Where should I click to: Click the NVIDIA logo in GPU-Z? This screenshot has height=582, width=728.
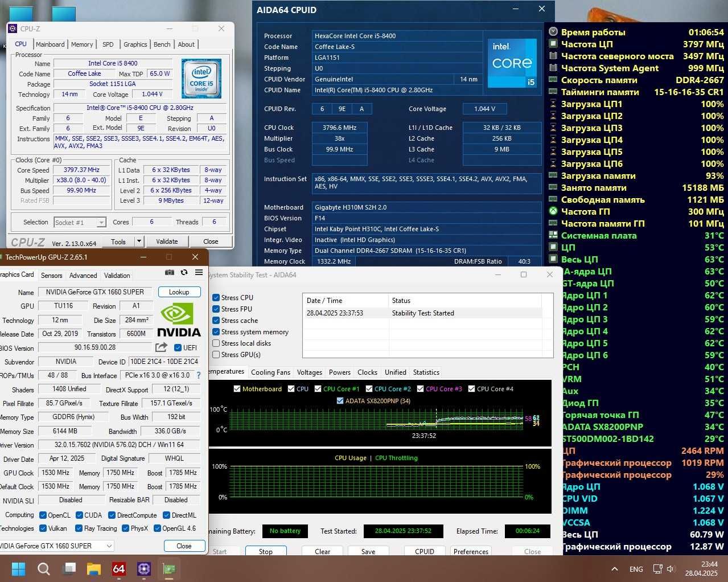179,319
